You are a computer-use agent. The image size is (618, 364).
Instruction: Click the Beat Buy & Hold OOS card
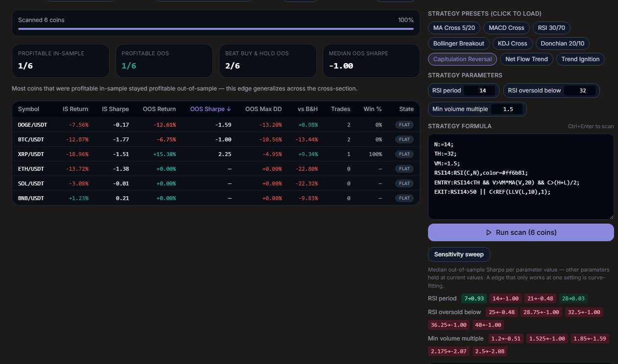[x=267, y=61]
